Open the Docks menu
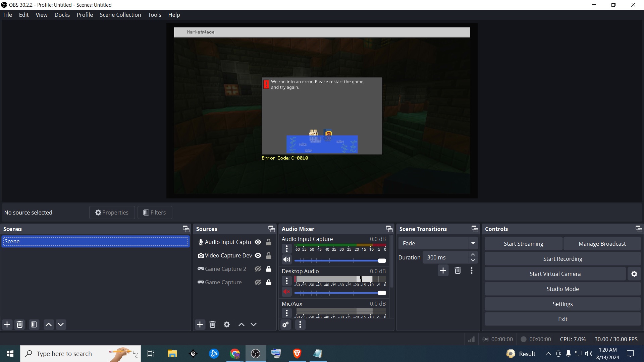The height and width of the screenshot is (362, 644). 62,15
